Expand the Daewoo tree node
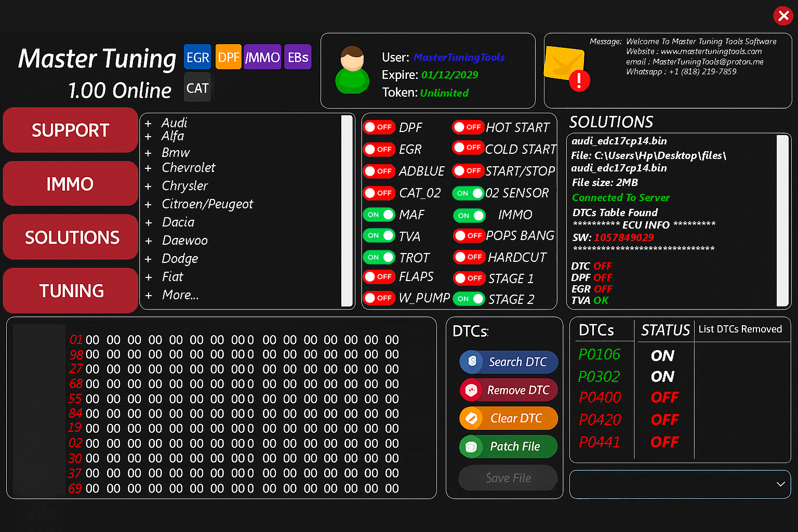This screenshot has width=798, height=532. click(148, 241)
